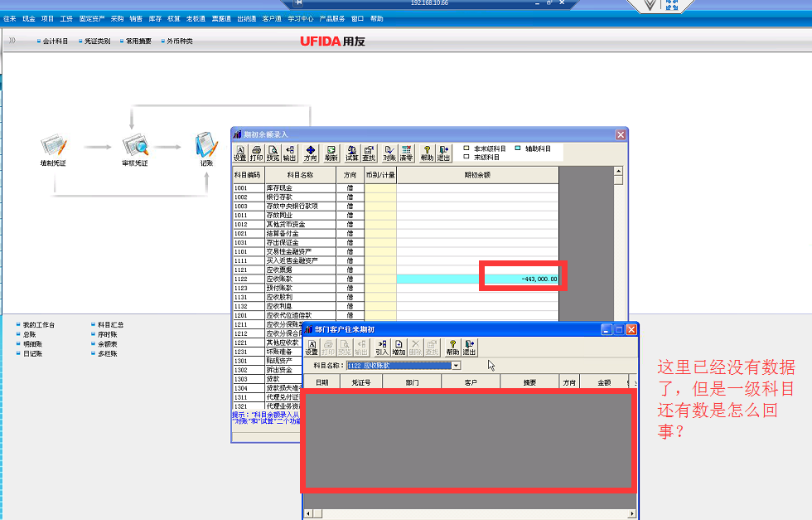
Task: Expand the 科目名称 dropdown arrow
Action: [x=456, y=365]
